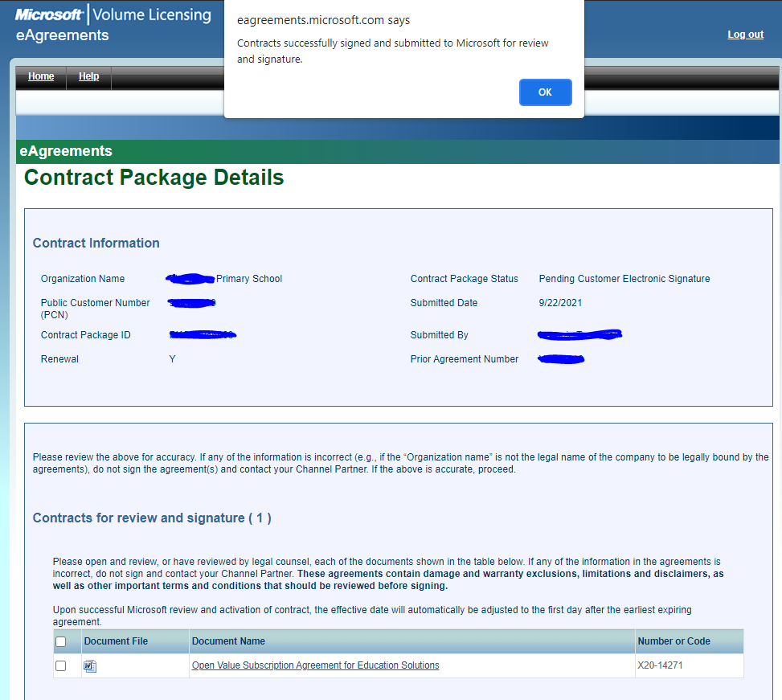The height and width of the screenshot is (700, 782).
Task: Click the 9/22/2021 submitted date value
Action: pos(560,303)
